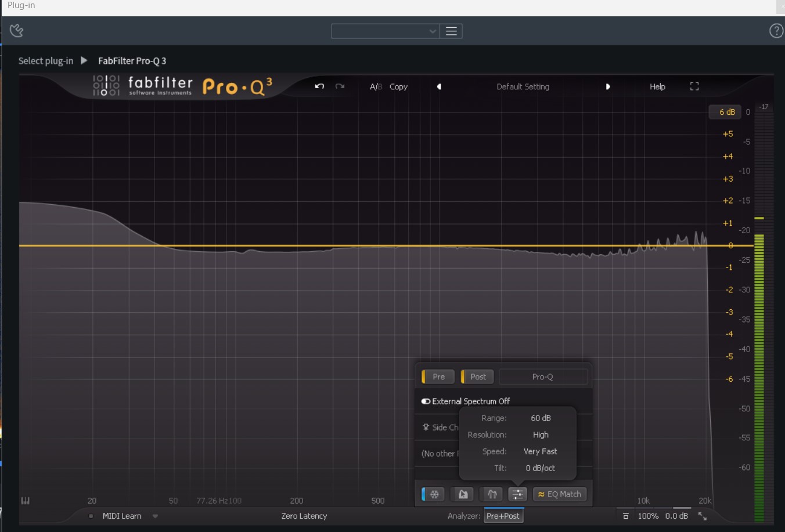785x532 pixels.
Task: Open the Zero Latency processing mode menu
Action: (304, 516)
